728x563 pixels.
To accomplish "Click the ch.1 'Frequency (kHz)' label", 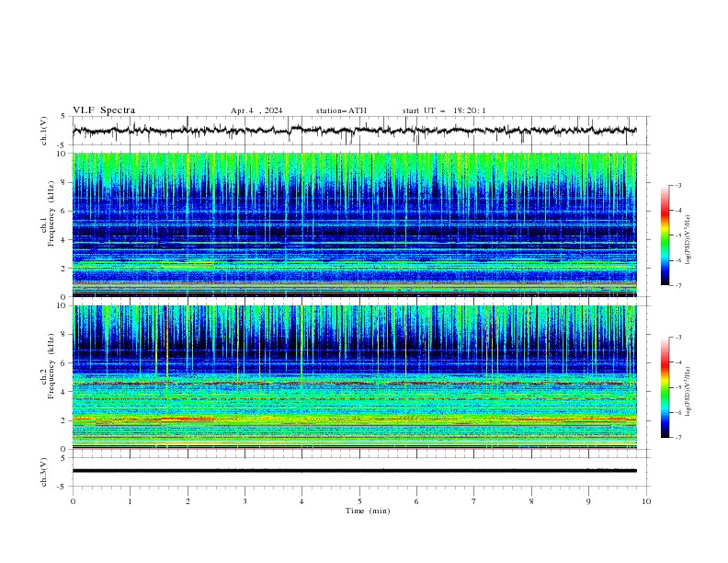I will (51, 214).
